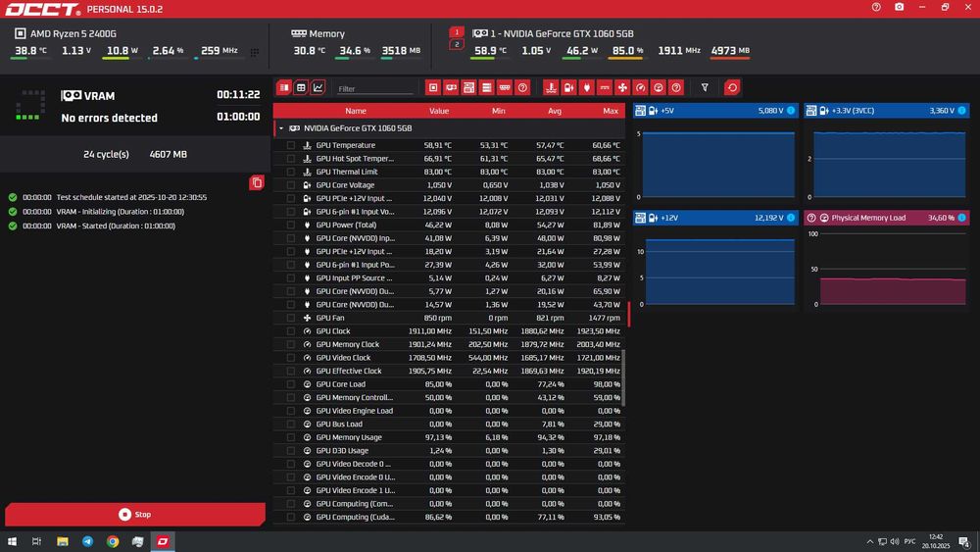980x552 pixels.
Task: Check the GPU Core Voltage checkbox
Action: (291, 185)
